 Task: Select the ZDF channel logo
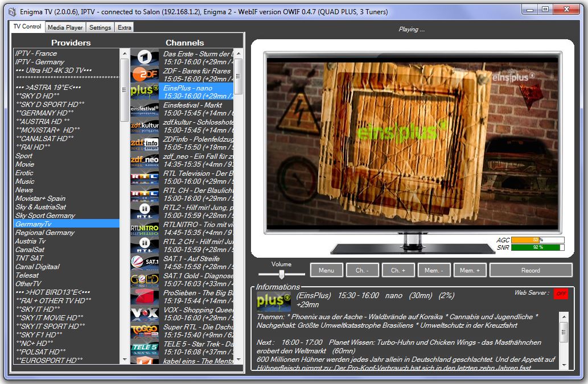pyautogui.click(x=145, y=75)
